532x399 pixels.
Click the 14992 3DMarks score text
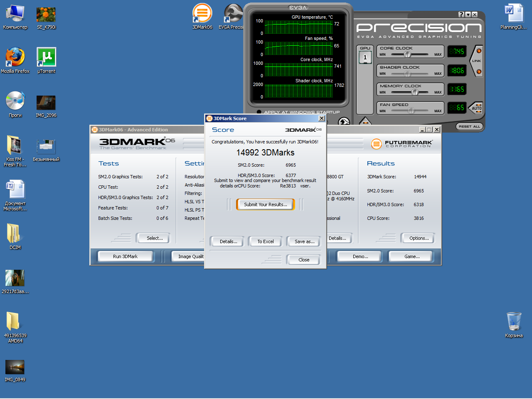click(x=265, y=153)
